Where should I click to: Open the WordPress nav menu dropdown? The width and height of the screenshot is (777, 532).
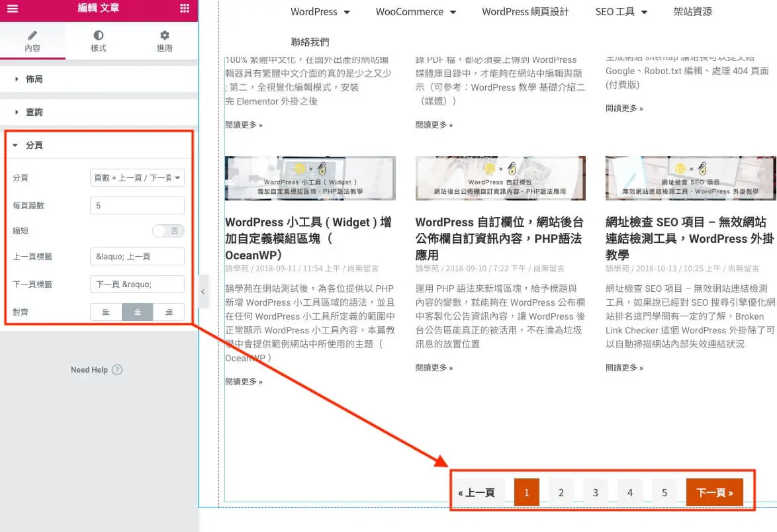tap(320, 12)
